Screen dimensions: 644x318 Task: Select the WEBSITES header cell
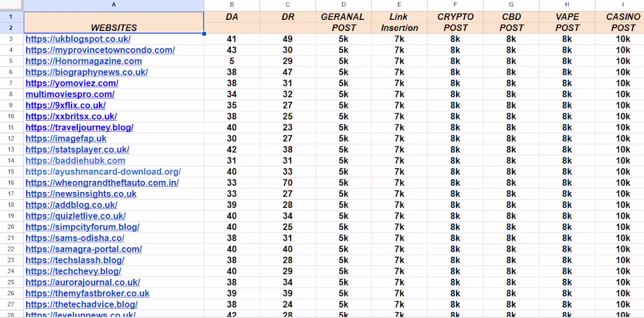114,23
